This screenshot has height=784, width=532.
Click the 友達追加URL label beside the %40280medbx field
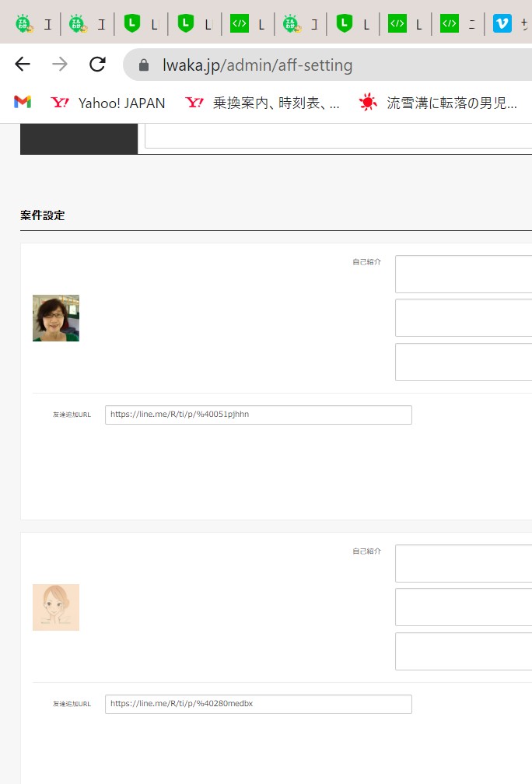(72, 704)
